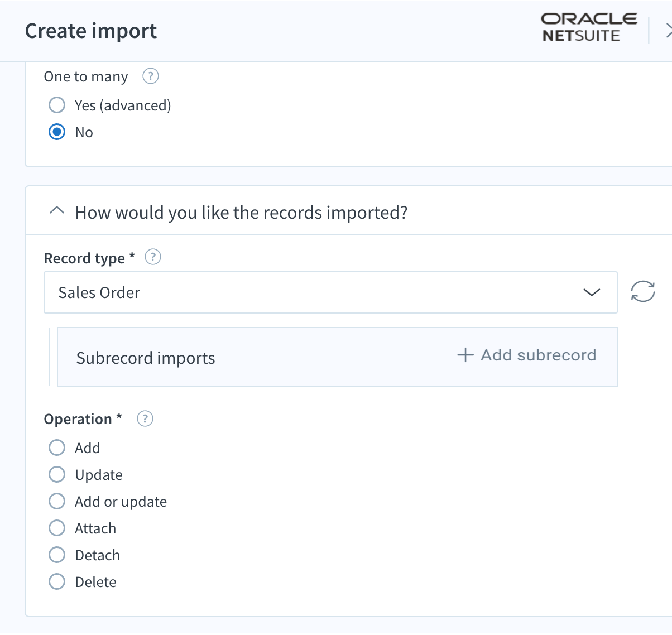Click the Subrecord imports header area
Screen dimensions: 672x635
pos(145,358)
